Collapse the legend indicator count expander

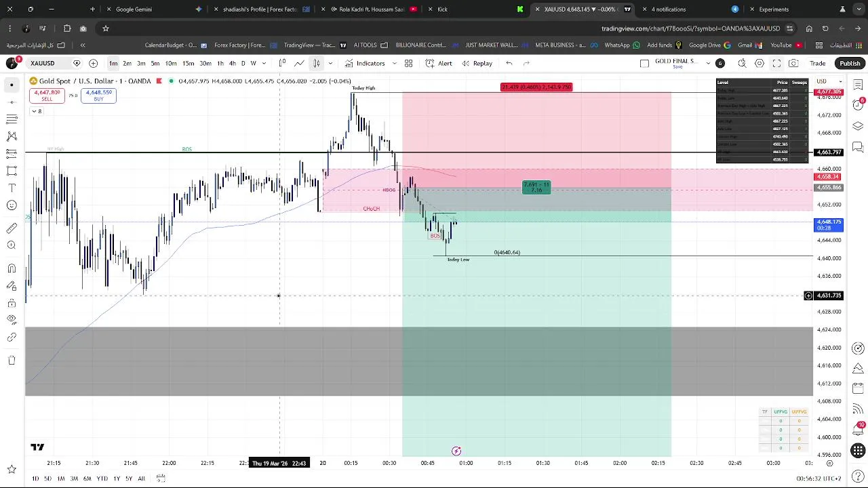pos(37,111)
